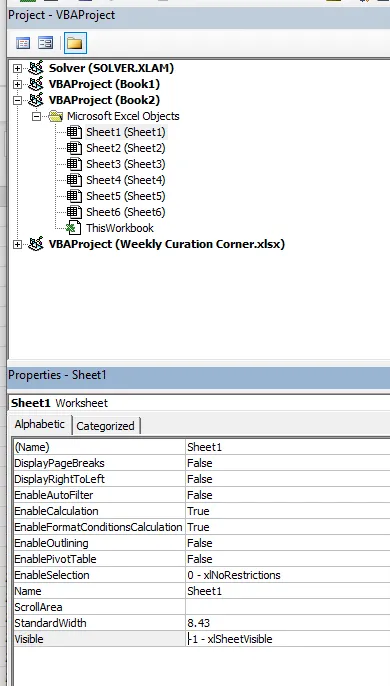Click the Sheet2 worksheet icon in tree

(74, 148)
